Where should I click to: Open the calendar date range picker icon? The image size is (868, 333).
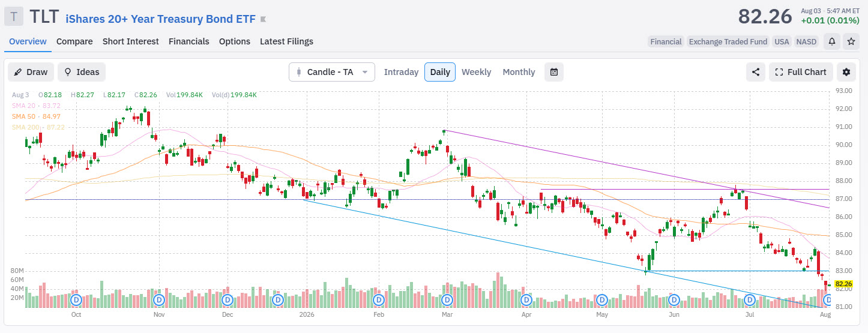coord(554,72)
